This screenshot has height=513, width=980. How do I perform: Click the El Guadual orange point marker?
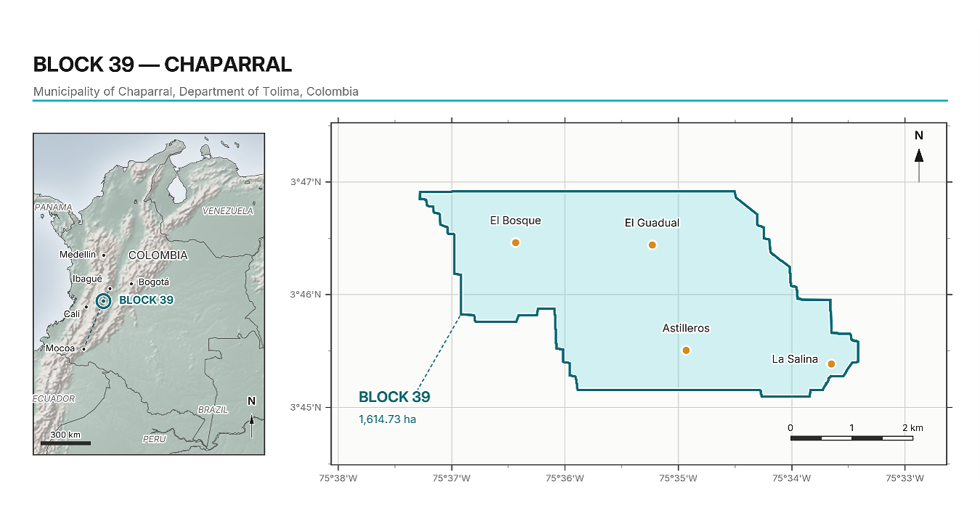[652, 245]
